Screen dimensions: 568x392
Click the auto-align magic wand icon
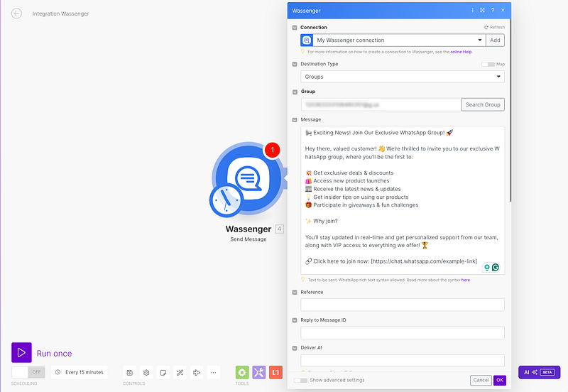[180, 372]
